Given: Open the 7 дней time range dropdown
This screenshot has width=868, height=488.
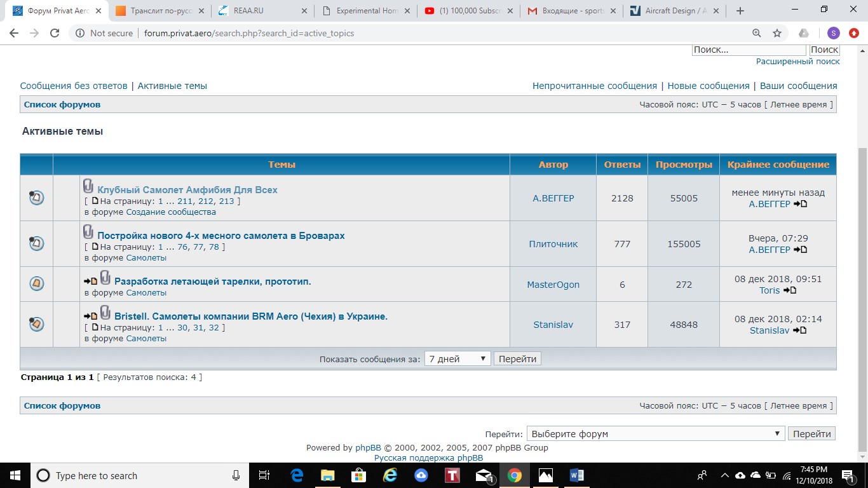Looking at the screenshot, I should pos(458,359).
